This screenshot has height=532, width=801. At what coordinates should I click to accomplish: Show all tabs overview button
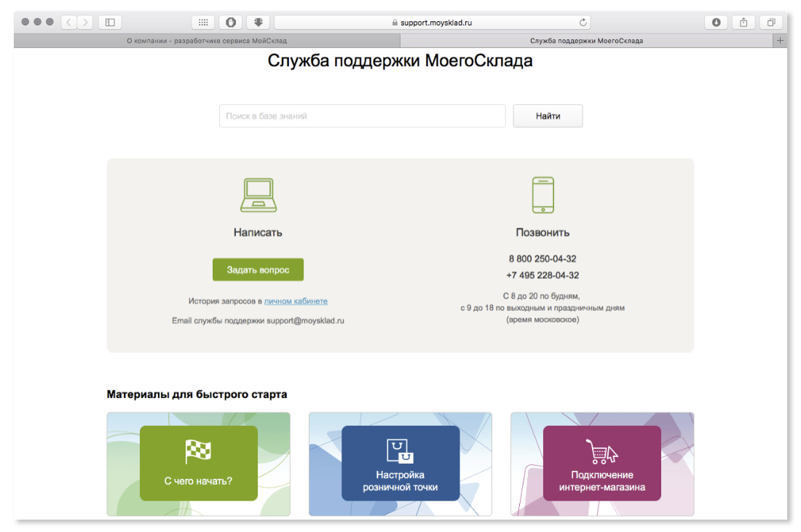[771, 22]
